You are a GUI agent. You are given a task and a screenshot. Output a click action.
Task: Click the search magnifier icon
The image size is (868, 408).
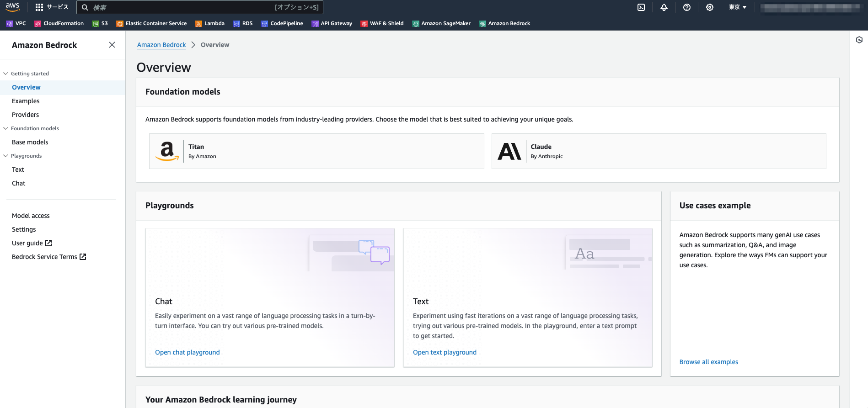85,7
